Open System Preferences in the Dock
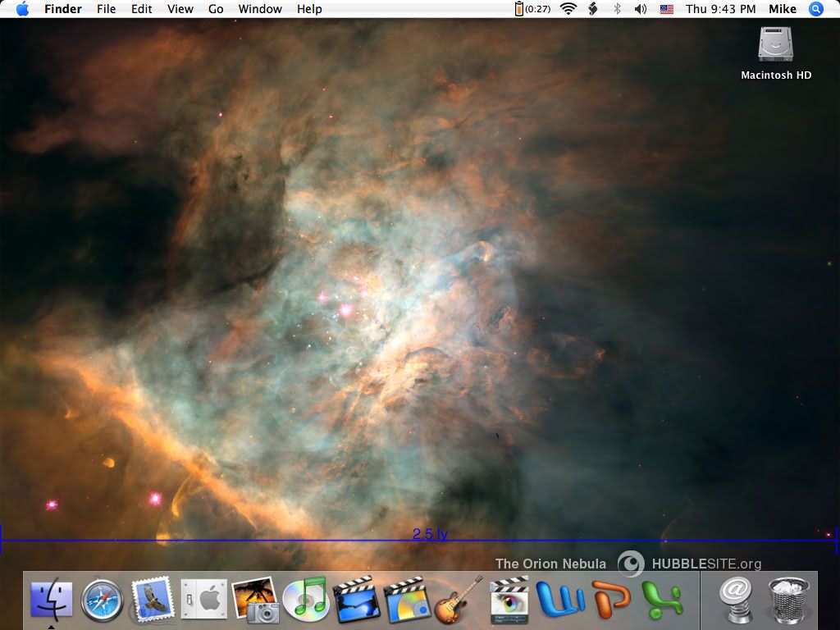The height and width of the screenshot is (630, 840). coord(203,599)
